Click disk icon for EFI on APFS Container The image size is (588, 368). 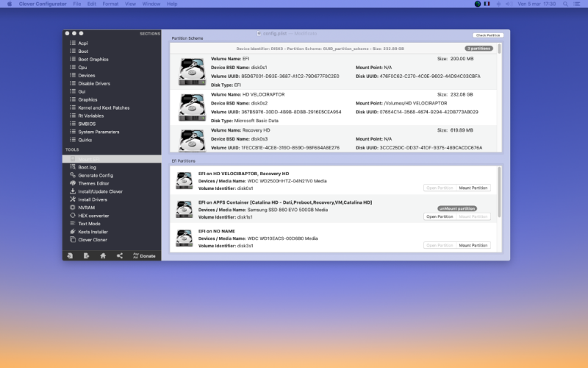[x=184, y=209]
